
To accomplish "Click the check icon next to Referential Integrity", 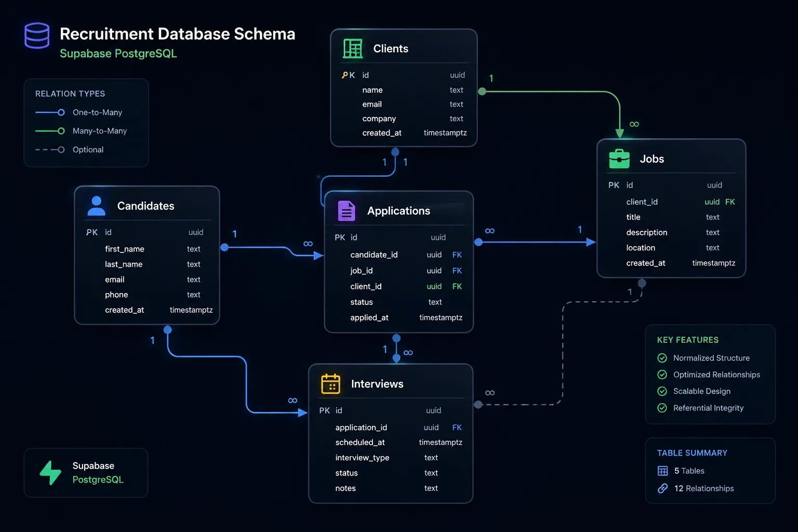I will point(662,408).
